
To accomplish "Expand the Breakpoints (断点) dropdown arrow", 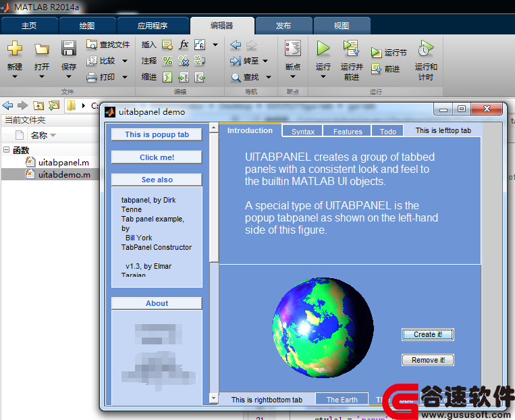I will pyautogui.click(x=293, y=76).
